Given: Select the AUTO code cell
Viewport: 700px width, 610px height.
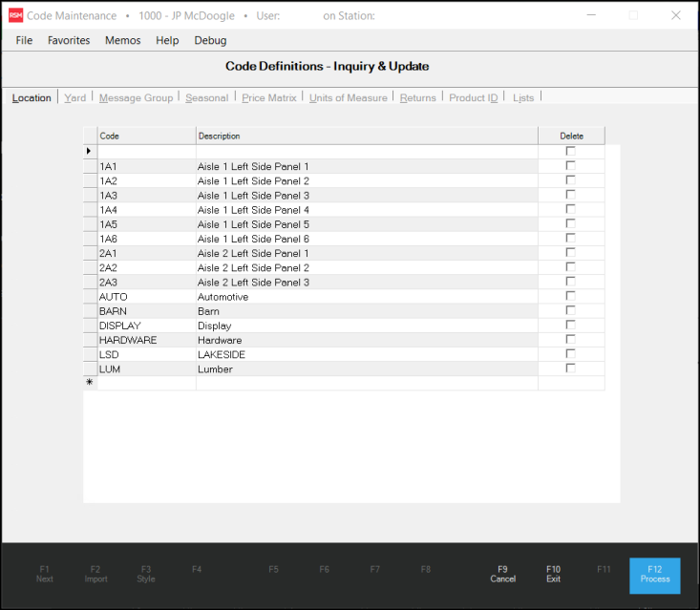Looking at the screenshot, I should click(146, 297).
